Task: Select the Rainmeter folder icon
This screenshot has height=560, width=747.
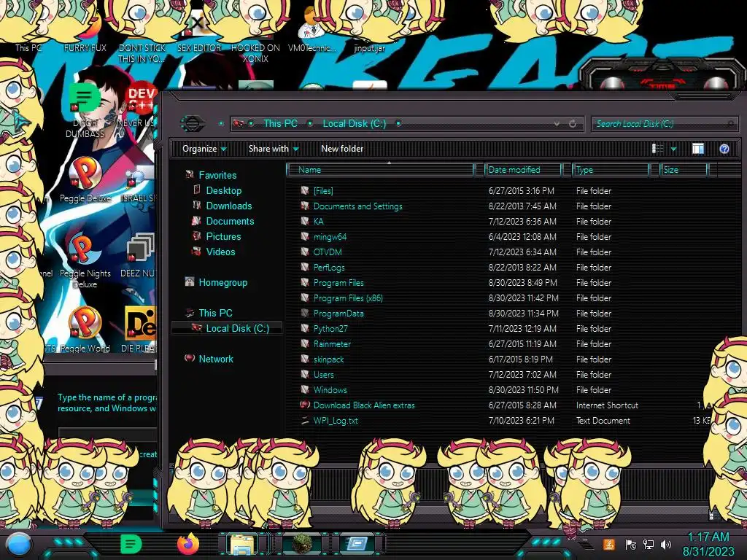Action: coord(305,343)
